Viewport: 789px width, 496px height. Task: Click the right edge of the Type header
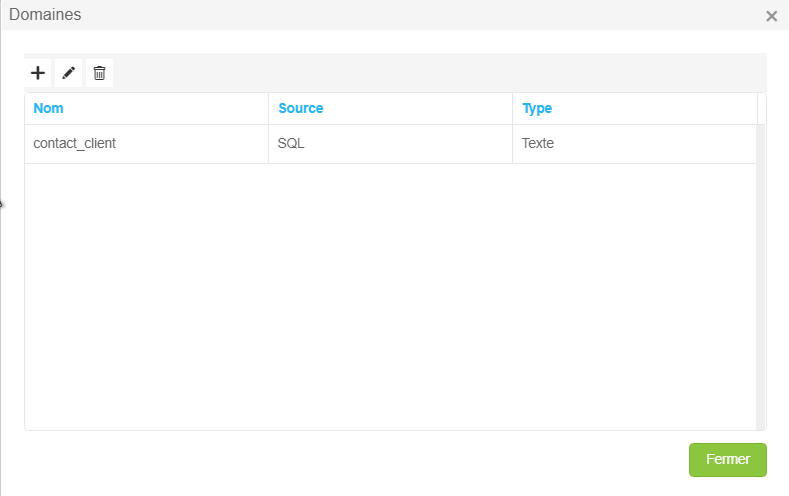coord(756,108)
